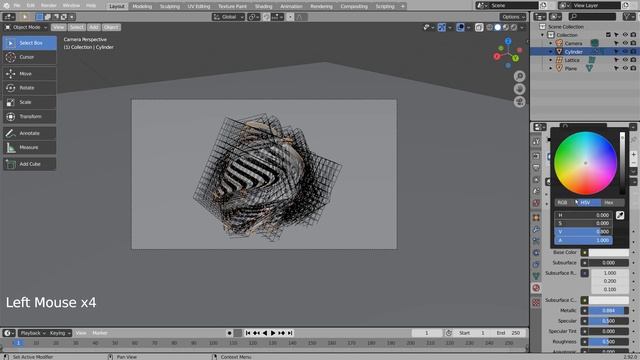
Task: Click the Hex color mode button
Action: pos(612,202)
